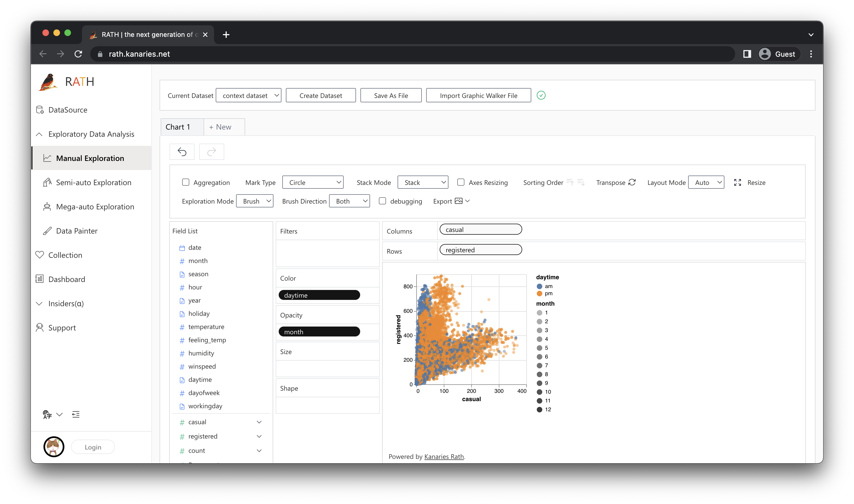Click the Resize expand icon

click(x=737, y=182)
